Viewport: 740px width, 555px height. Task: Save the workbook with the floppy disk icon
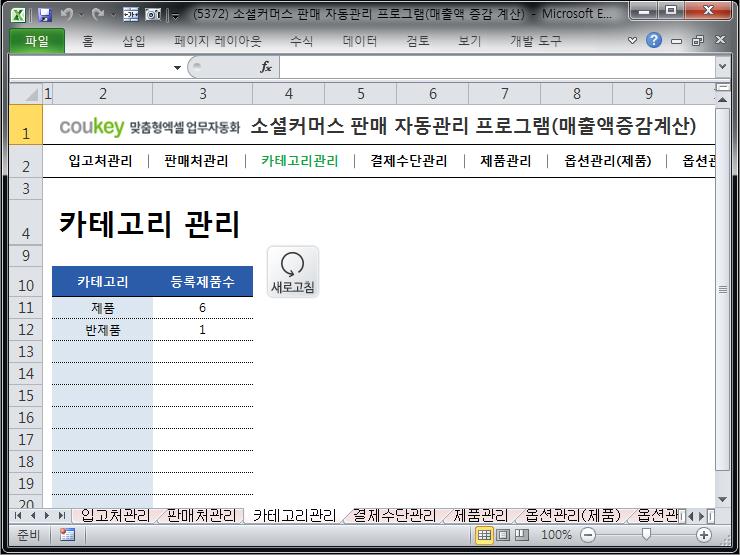[x=44, y=15]
